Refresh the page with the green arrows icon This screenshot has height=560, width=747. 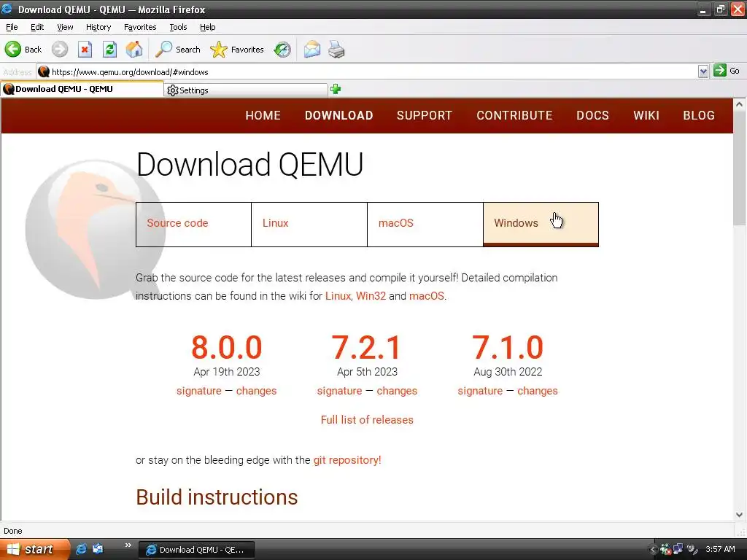tap(109, 50)
